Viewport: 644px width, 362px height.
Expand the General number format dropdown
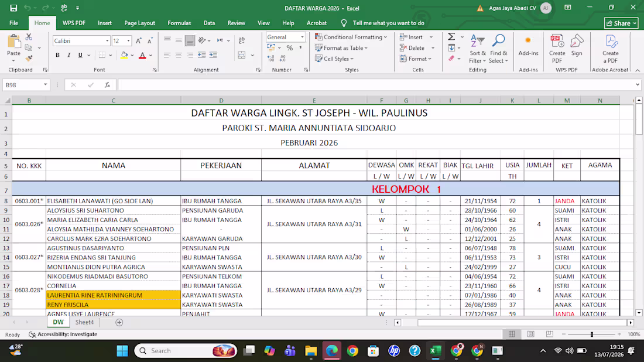click(302, 37)
